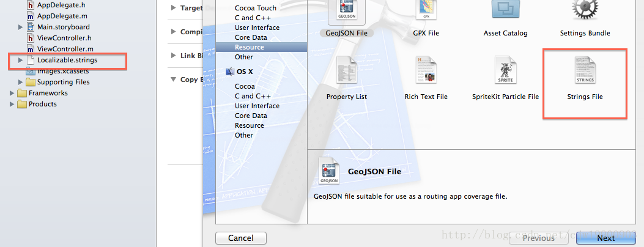This screenshot has height=247, width=644.
Task: Select the Rich Text File template icon
Action: click(426, 70)
